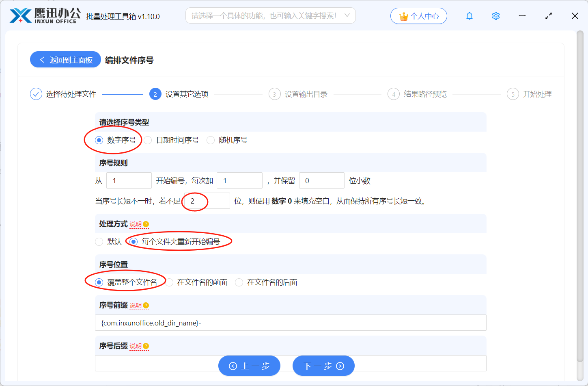The image size is (588, 386).
Task: Choose 在文件名的前面 for 序号位置
Action: (169, 282)
